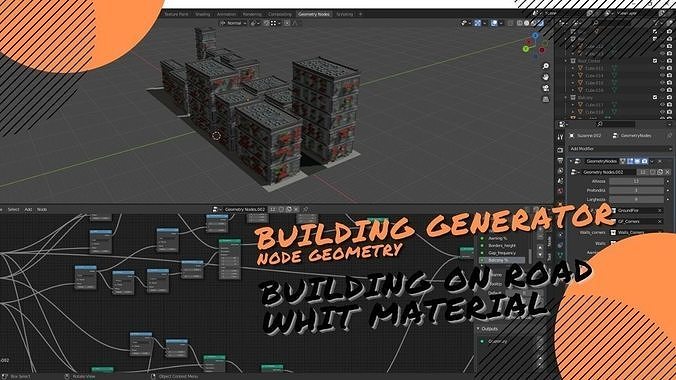Image resolution: width=676 pixels, height=380 pixels.
Task: Disable Cube.014 in renders camera icon
Action: coord(670,75)
